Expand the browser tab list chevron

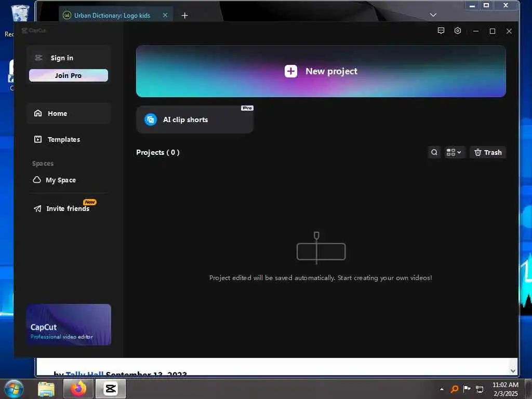[x=433, y=15]
